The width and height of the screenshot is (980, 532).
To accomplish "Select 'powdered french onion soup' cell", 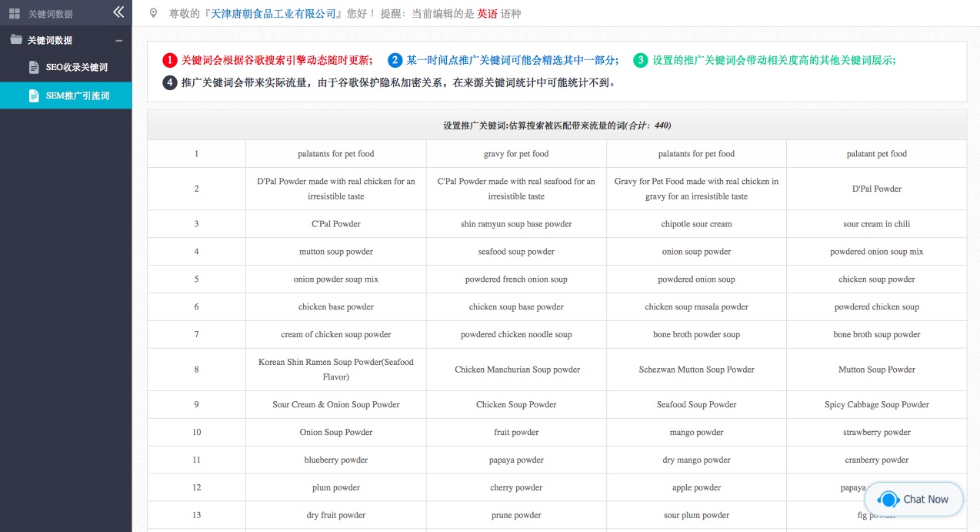I will click(x=516, y=279).
